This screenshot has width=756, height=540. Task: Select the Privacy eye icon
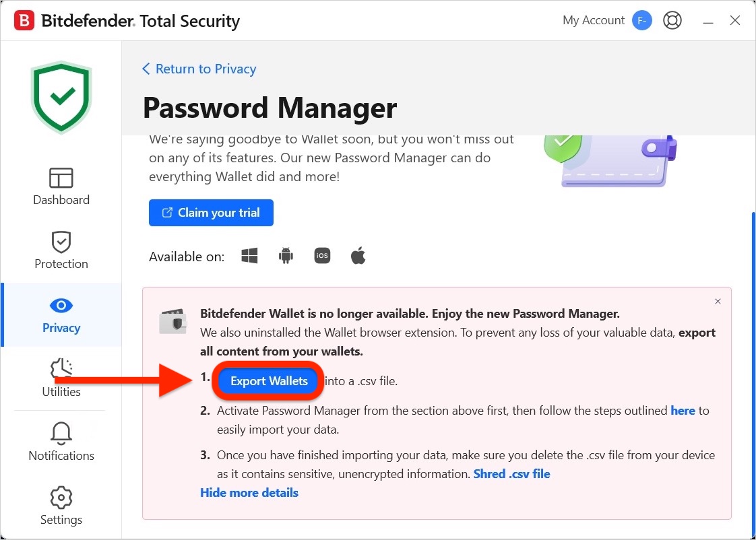61,306
